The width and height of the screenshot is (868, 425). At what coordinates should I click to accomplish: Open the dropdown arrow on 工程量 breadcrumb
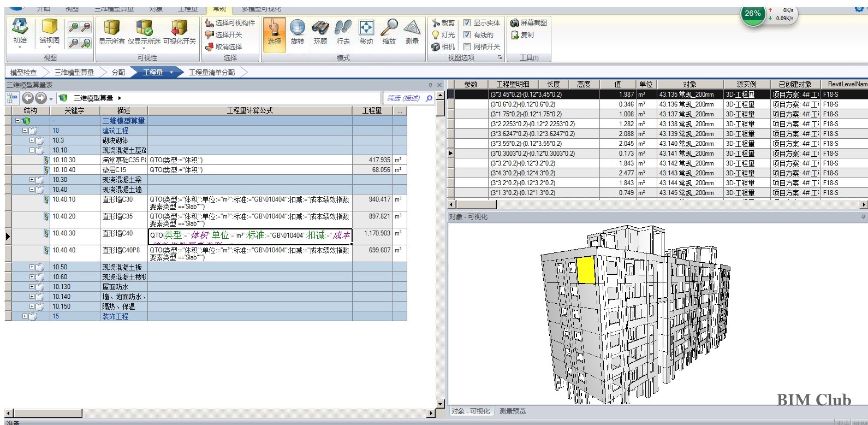(171, 72)
